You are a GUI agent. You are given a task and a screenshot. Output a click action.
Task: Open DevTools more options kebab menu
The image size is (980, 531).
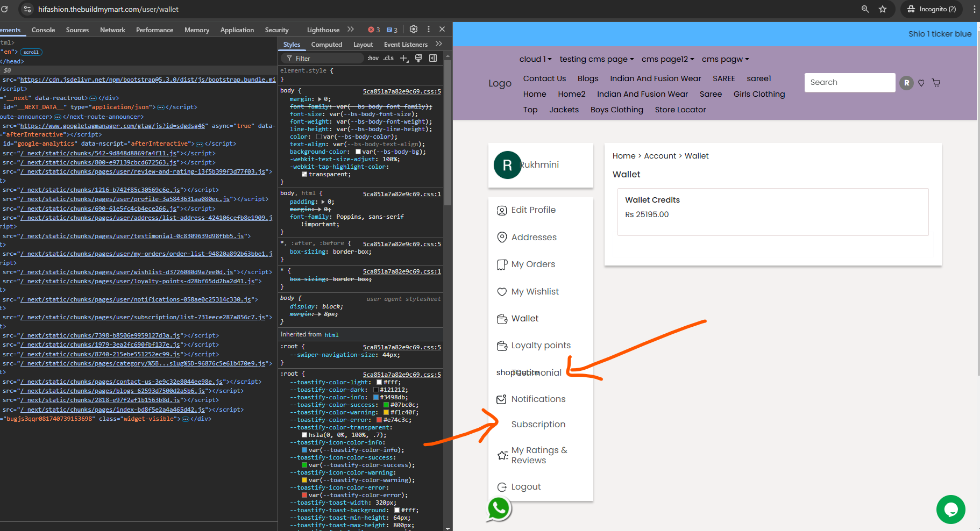click(x=429, y=30)
